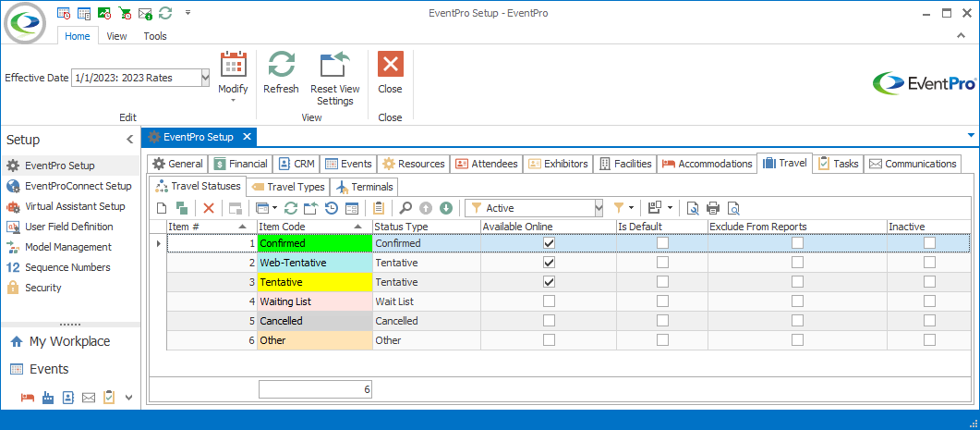This screenshot has height=430, width=980.
Task: Click the contact book icon in sidebar footer
Action: point(68,397)
